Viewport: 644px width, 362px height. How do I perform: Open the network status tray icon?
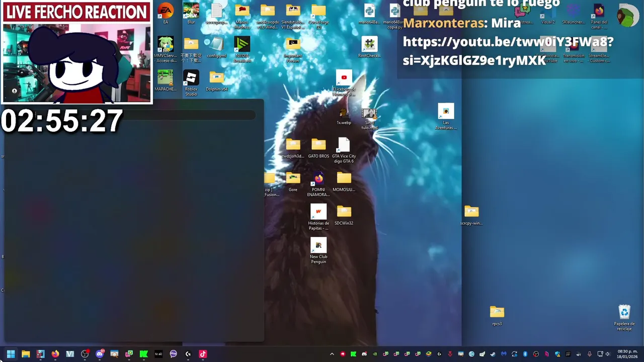coord(600,354)
